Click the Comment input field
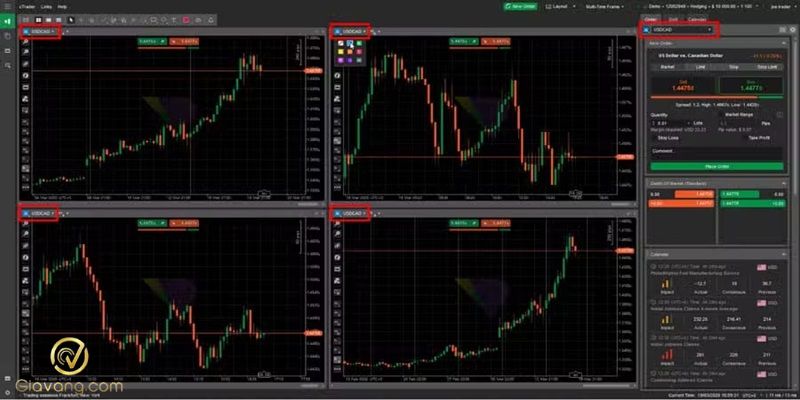Image resolution: width=800 pixels, height=400 pixels. point(717,152)
